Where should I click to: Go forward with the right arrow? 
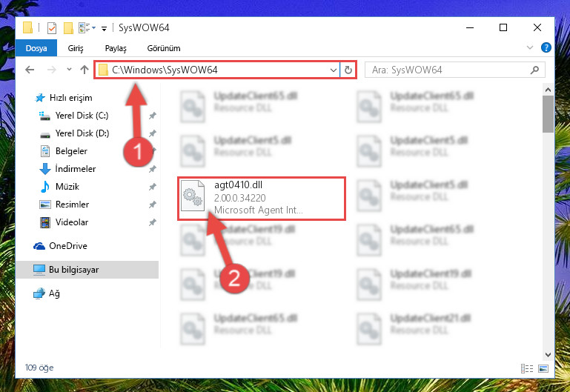pyautogui.click(x=52, y=70)
